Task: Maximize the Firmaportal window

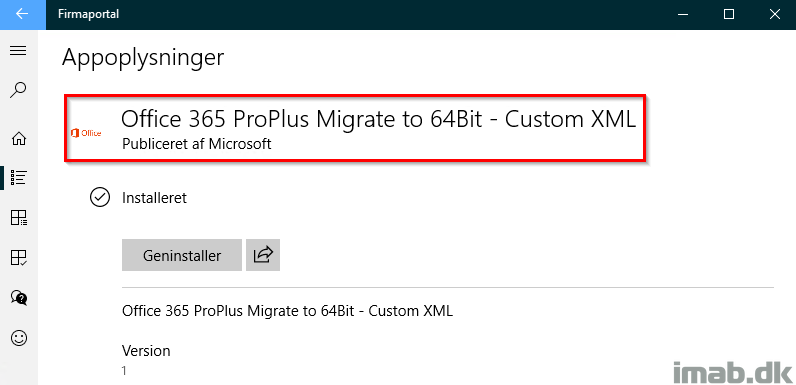Action: pos(728,14)
